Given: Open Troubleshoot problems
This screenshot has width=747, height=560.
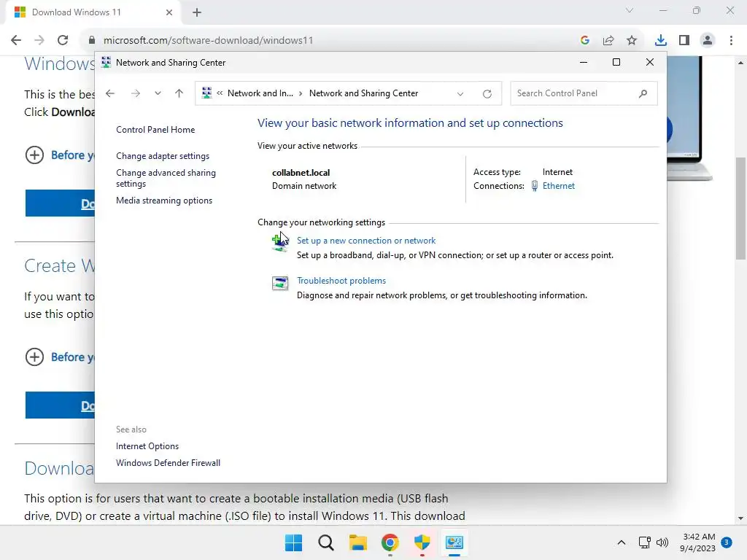Looking at the screenshot, I should point(341,281).
